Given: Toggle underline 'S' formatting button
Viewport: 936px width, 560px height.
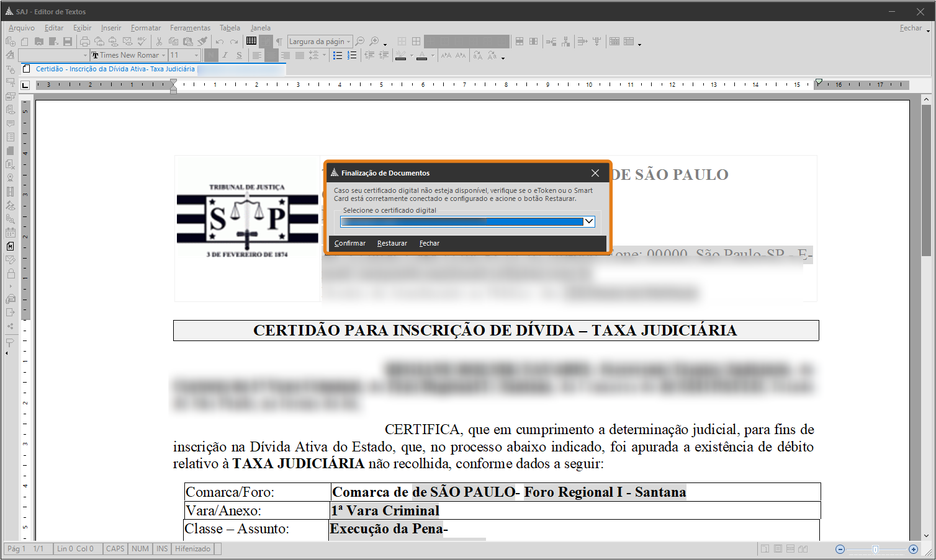Looking at the screenshot, I should 239,55.
